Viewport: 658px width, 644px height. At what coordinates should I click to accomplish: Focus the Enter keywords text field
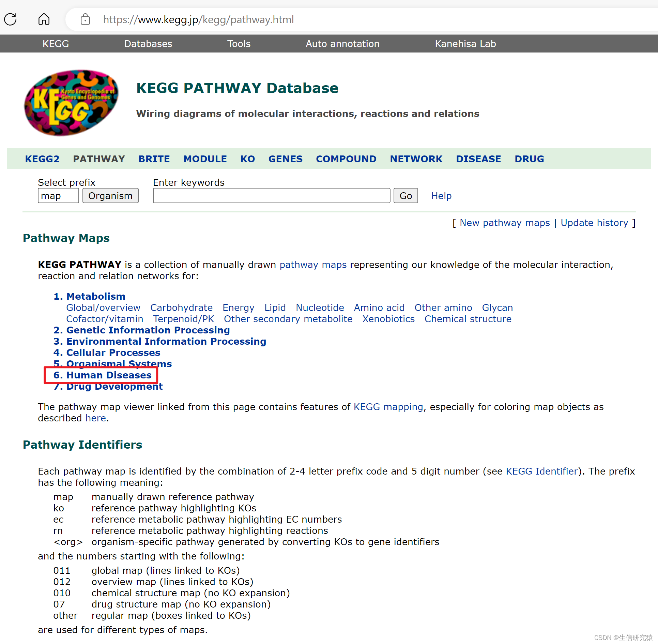(x=271, y=196)
